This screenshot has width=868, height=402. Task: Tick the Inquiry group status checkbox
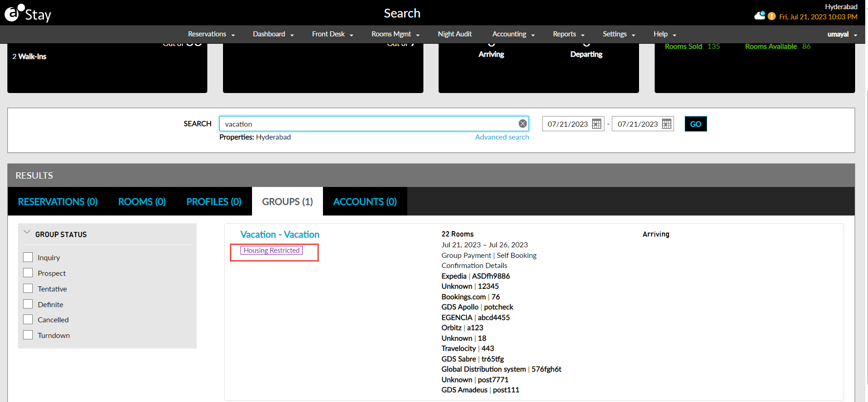[28, 257]
